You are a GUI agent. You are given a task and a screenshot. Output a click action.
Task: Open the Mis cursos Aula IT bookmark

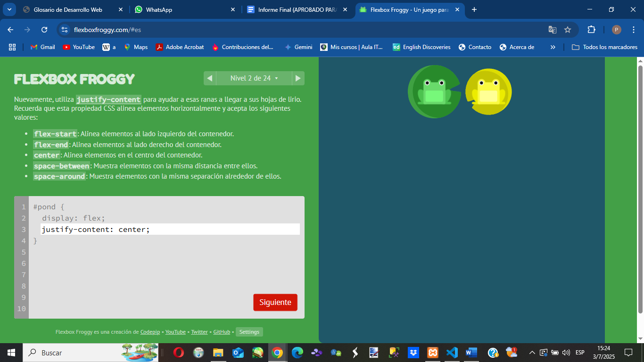coord(352,47)
